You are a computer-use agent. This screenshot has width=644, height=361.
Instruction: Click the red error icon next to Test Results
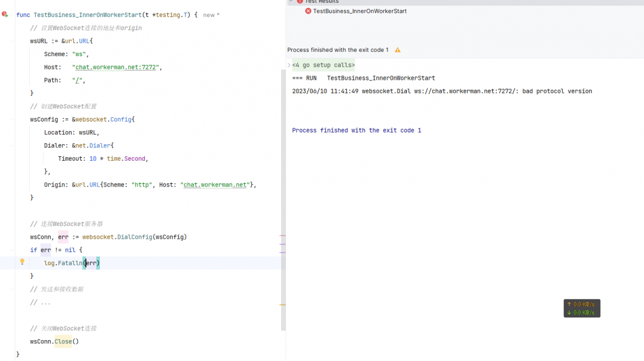click(x=300, y=2)
